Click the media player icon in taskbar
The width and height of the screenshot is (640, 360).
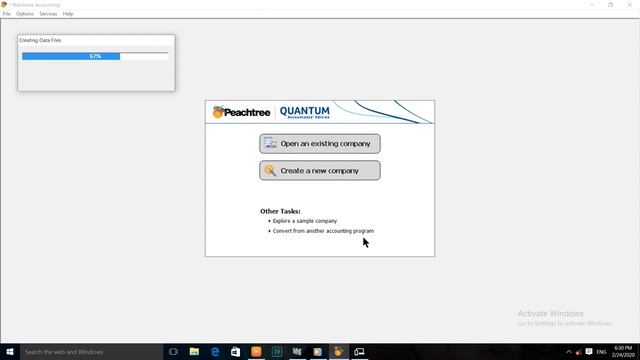(x=318, y=352)
